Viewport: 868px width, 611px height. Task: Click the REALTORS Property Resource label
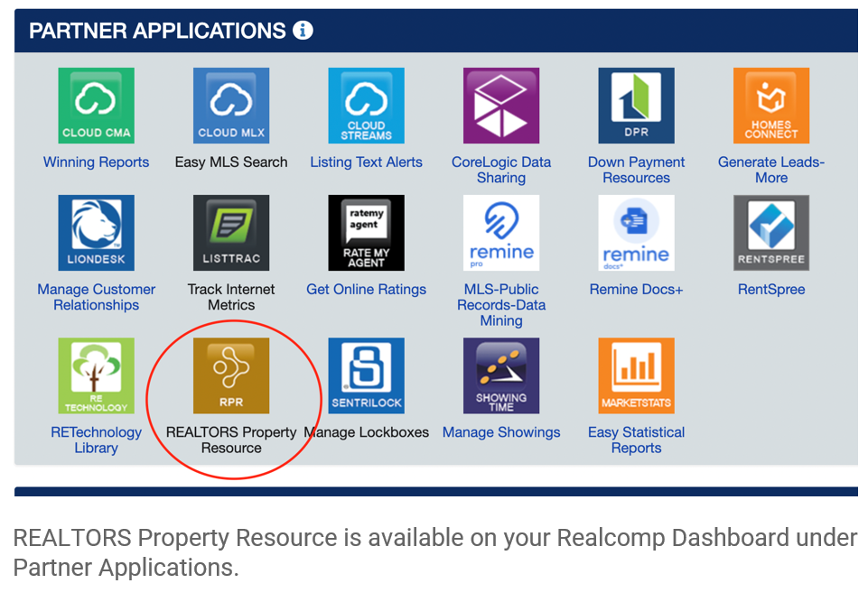tap(231, 440)
